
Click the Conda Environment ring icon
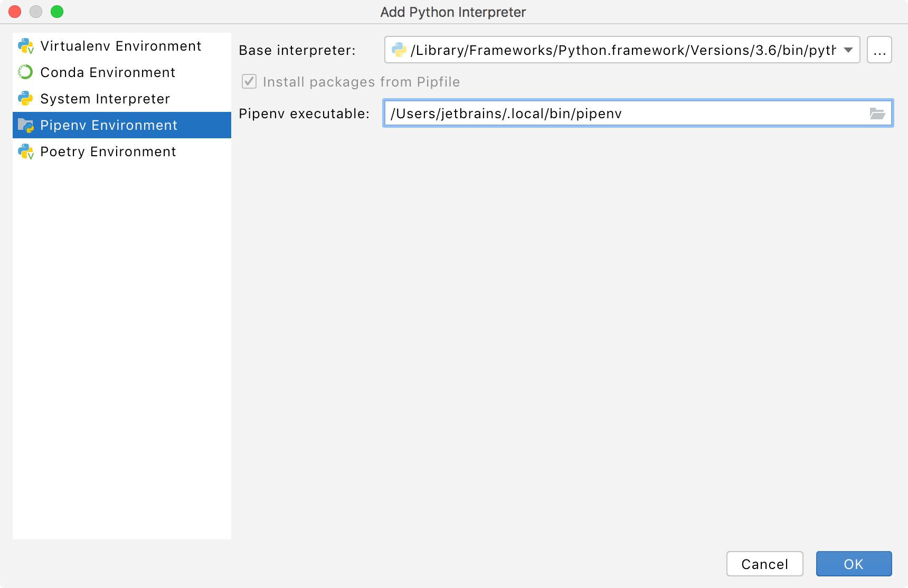(x=25, y=72)
